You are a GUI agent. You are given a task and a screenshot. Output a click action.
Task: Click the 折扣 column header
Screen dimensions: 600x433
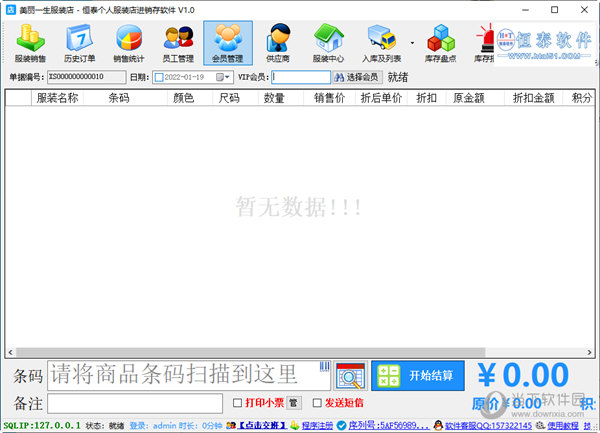click(426, 98)
